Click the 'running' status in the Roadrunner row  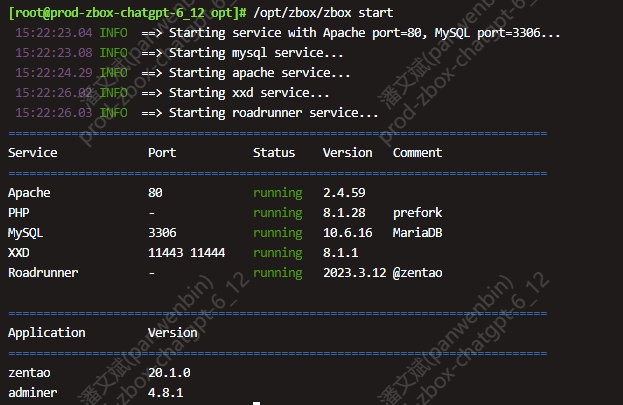point(278,273)
